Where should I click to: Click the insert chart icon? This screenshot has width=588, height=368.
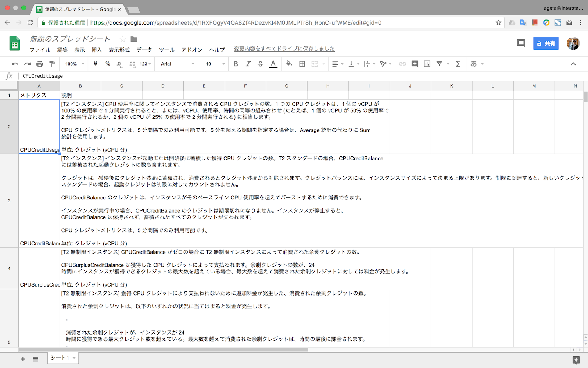click(x=427, y=64)
